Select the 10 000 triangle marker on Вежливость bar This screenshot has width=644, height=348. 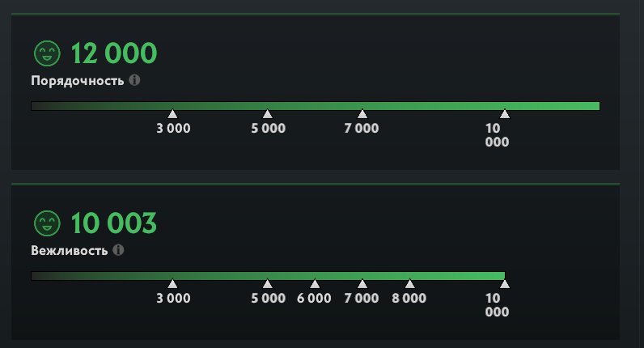pos(505,284)
